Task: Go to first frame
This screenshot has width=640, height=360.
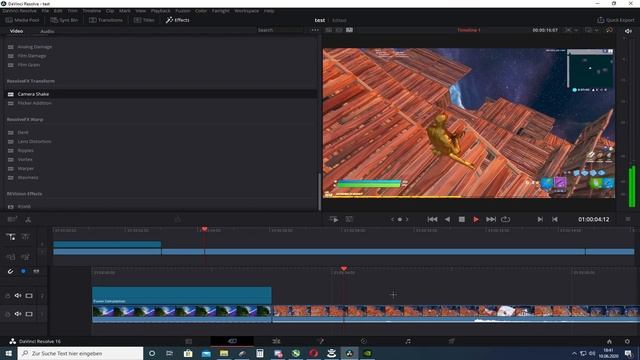Action: coord(432,220)
